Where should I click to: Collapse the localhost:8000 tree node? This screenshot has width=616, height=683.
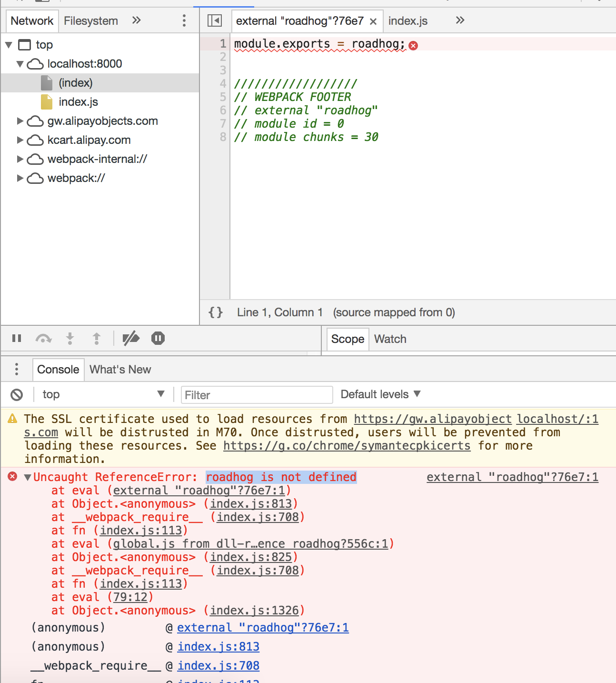pos(20,64)
